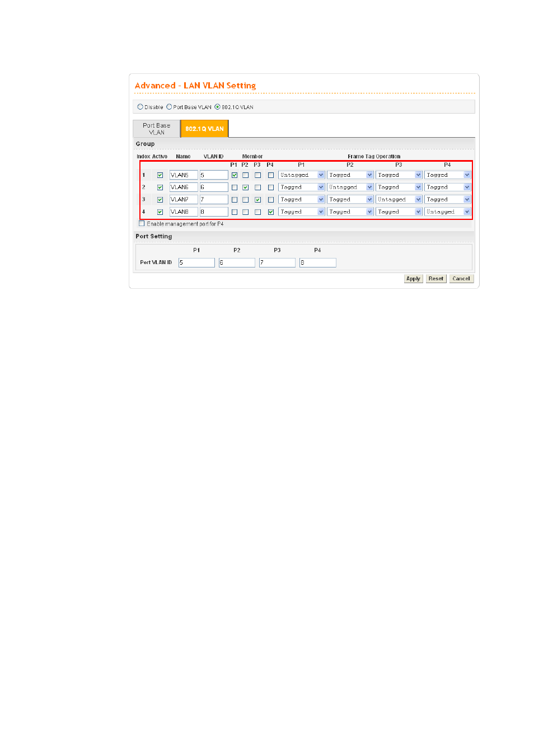Uncheck P4 member for VLAN8 row
The height and width of the screenshot is (756, 534).
click(271, 212)
